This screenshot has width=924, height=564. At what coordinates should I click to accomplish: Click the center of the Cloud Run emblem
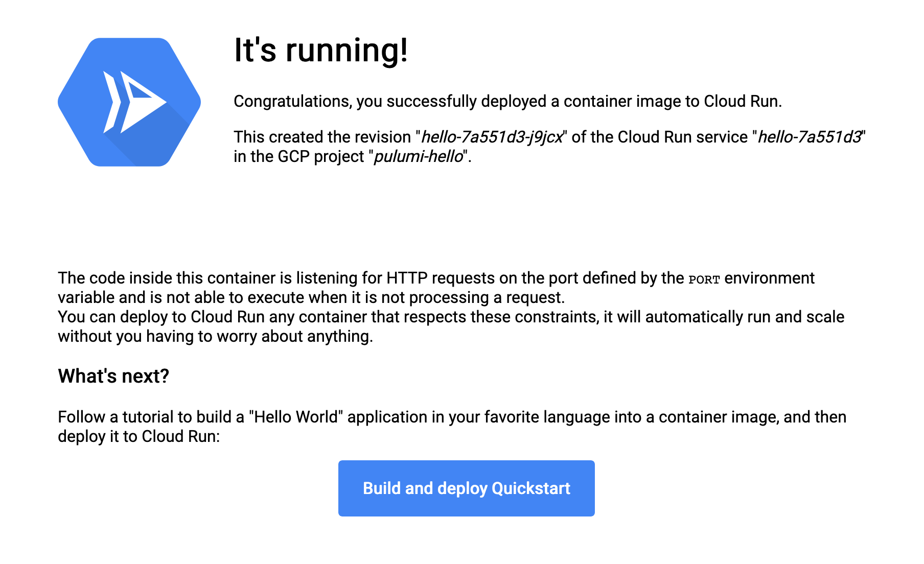pos(129,101)
